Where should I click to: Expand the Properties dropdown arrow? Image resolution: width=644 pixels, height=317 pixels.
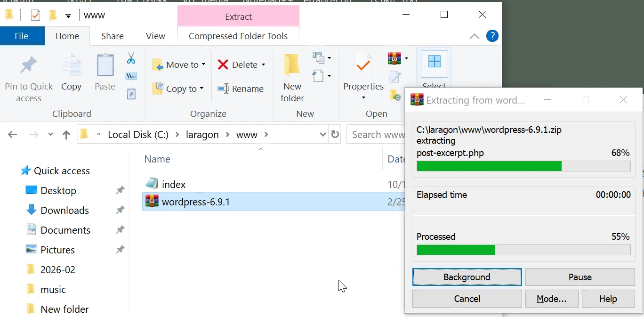(x=363, y=98)
